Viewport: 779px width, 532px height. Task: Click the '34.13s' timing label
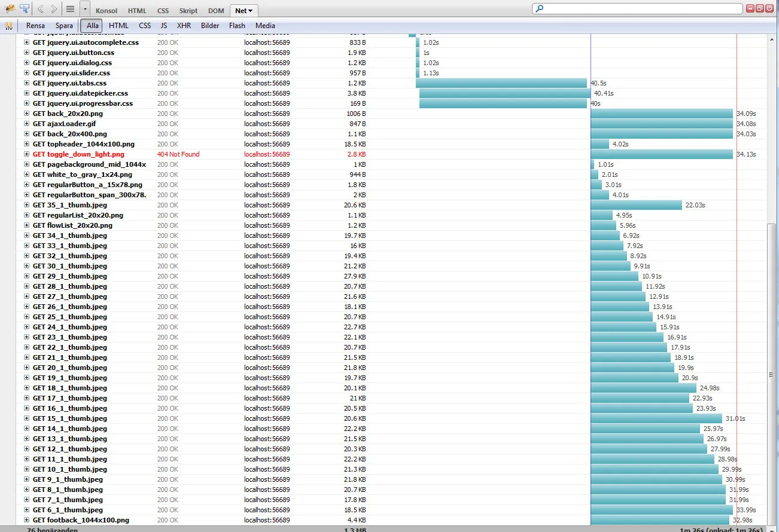[x=746, y=154]
